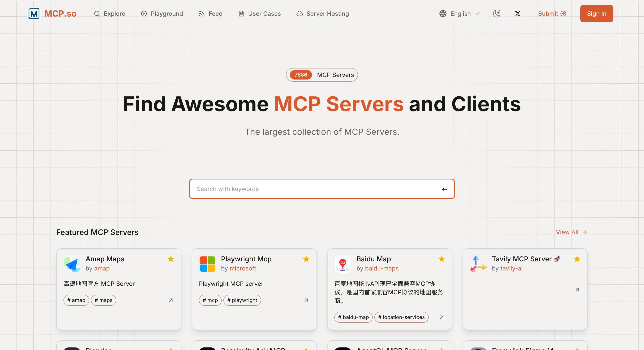Select the # playwright tag
This screenshot has width=644, height=350.
[x=242, y=300]
